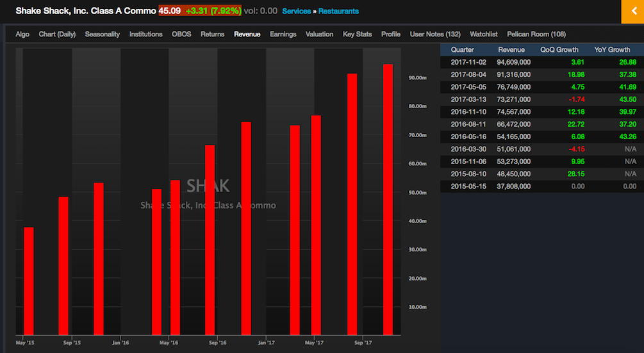Switch to the Valuation tab
Image resolution: width=644 pixels, height=353 pixels.
(319, 34)
